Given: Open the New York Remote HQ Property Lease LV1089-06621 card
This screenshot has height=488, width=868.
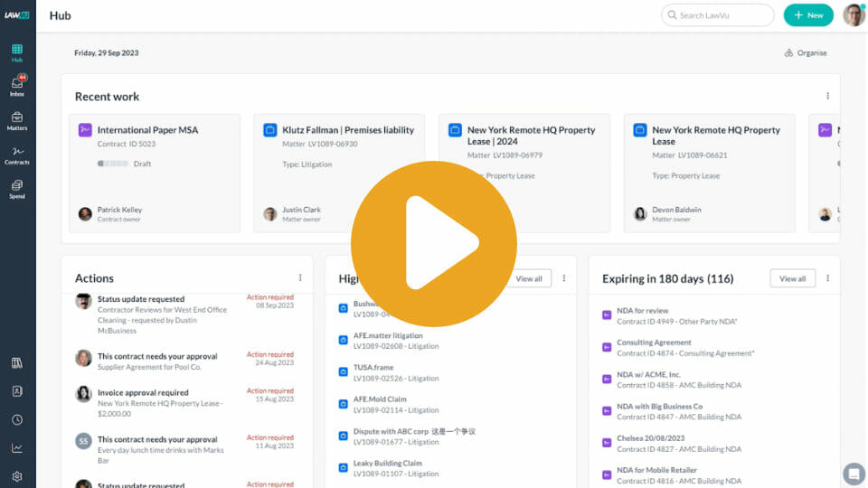Looking at the screenshot, I should click(x=709, y=174).
